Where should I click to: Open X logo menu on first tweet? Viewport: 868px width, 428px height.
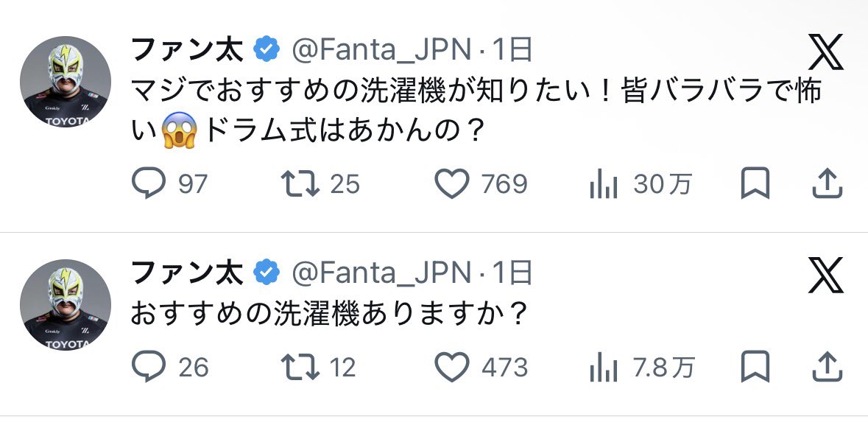tap(825, 53)
